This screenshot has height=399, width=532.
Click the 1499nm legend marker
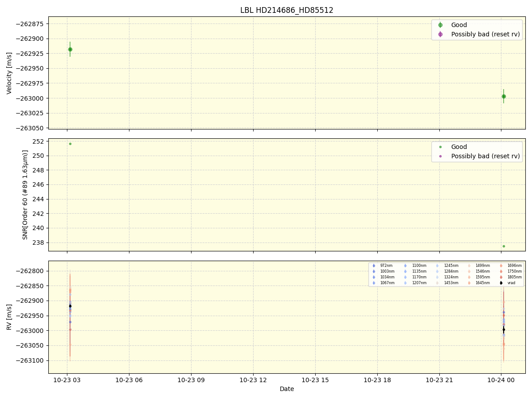pos(469,266)
